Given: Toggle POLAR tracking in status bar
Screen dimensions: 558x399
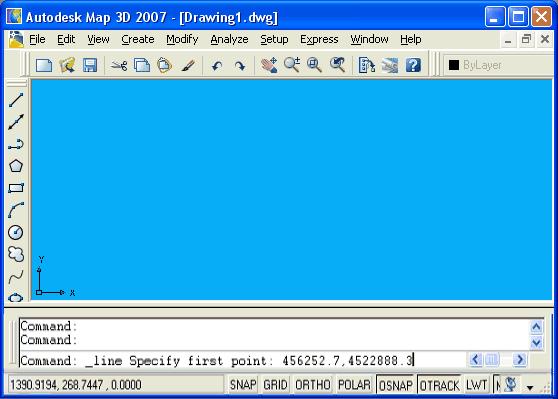Looking at the screenshot, I should click(354, 385).
